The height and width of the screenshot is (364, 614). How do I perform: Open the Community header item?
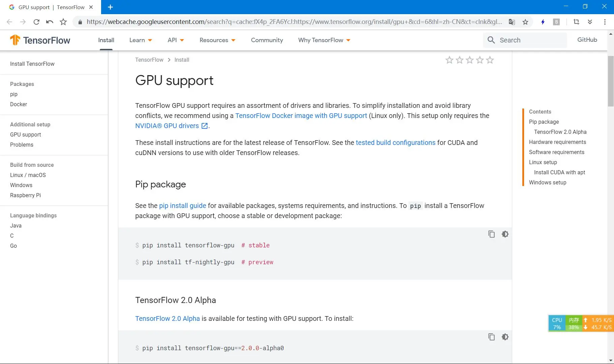267,40
